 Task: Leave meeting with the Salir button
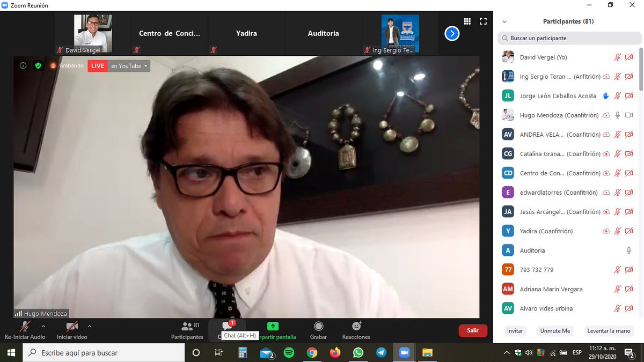point(473,330)
